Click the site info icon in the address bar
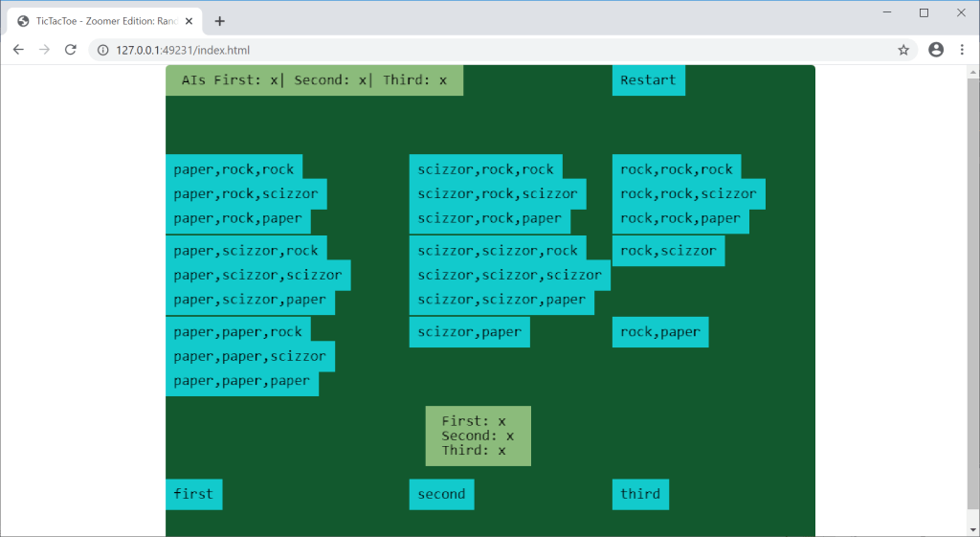 (103, 50)
